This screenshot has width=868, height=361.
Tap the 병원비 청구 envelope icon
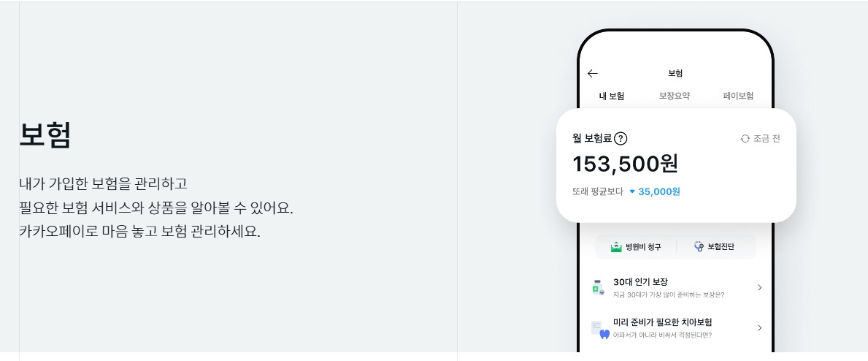tap(616, 247)
